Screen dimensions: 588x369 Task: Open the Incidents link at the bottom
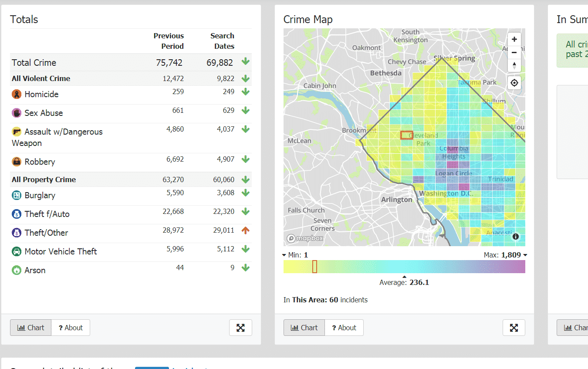point(189,368)
